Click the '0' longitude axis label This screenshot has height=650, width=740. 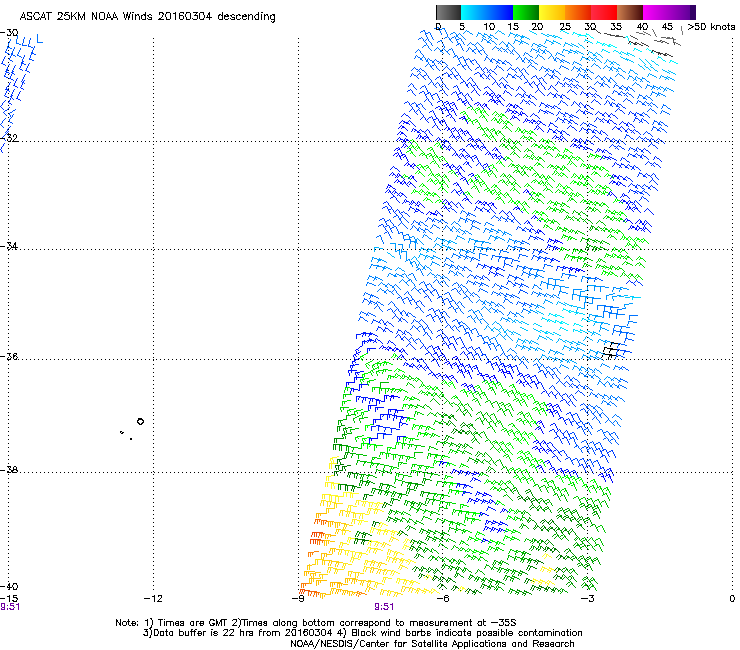(732, 598)
